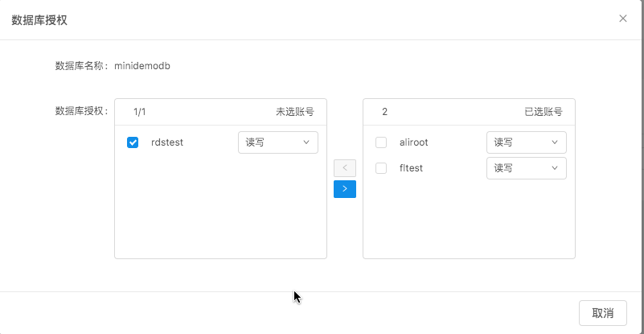Image resolution: width=644 pixels, height=334 pixels.
Task: Click the count 2 in 已选账号 panel
Action: [384, 112]
